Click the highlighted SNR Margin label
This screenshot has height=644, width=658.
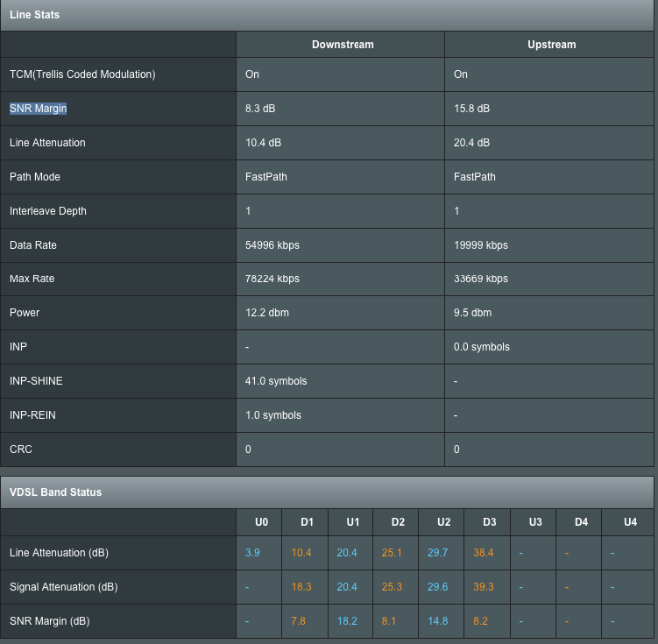point(39,109)
